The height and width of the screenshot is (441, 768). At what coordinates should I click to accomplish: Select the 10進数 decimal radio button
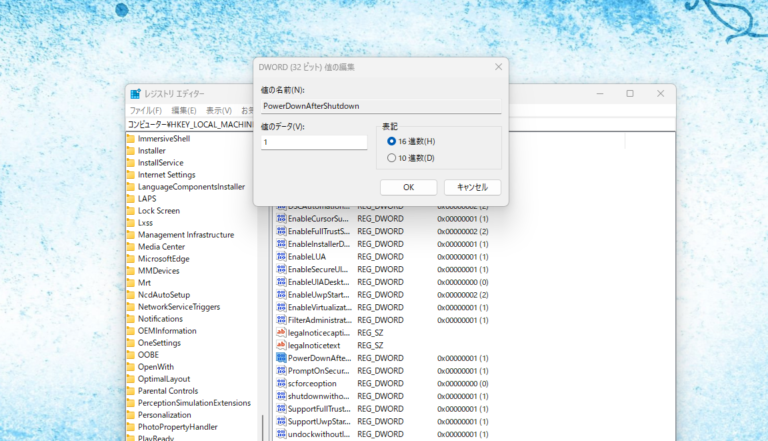pos(391,157)
